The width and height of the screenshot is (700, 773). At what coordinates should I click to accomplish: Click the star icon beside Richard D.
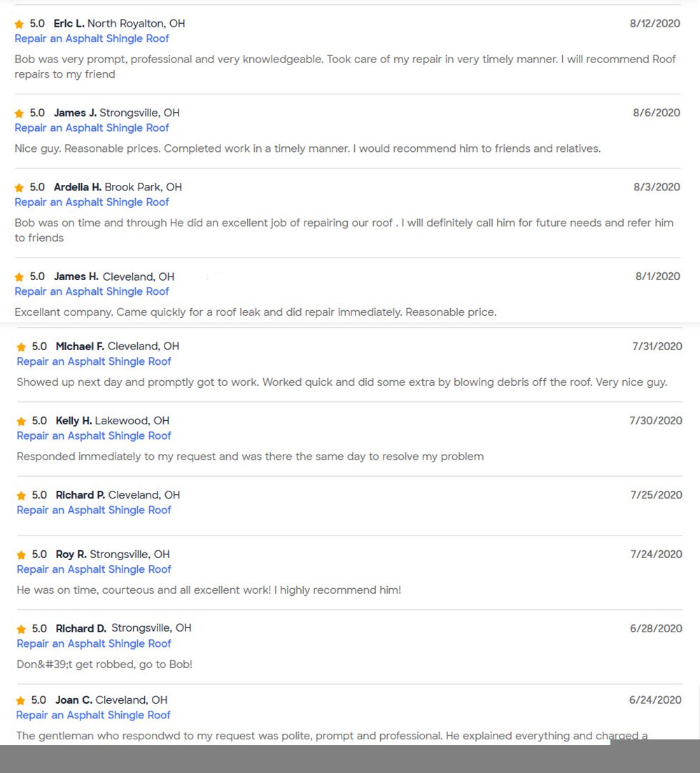(22, 629)
